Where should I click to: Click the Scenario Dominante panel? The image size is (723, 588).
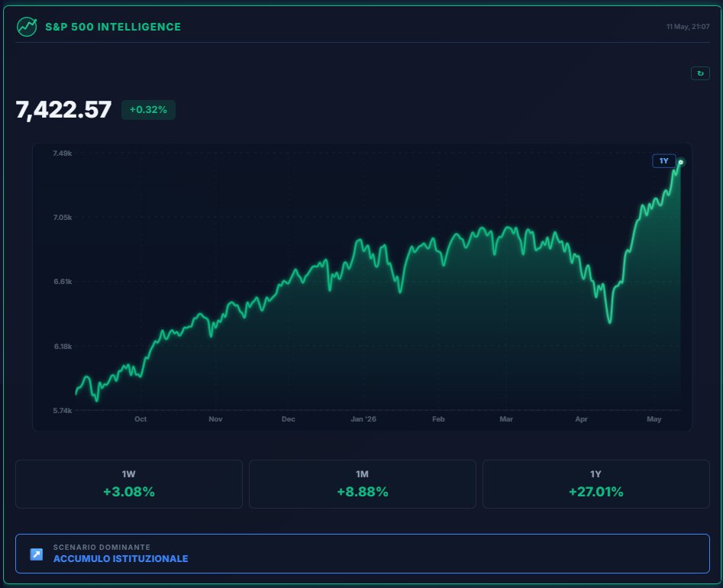[363, 554]
